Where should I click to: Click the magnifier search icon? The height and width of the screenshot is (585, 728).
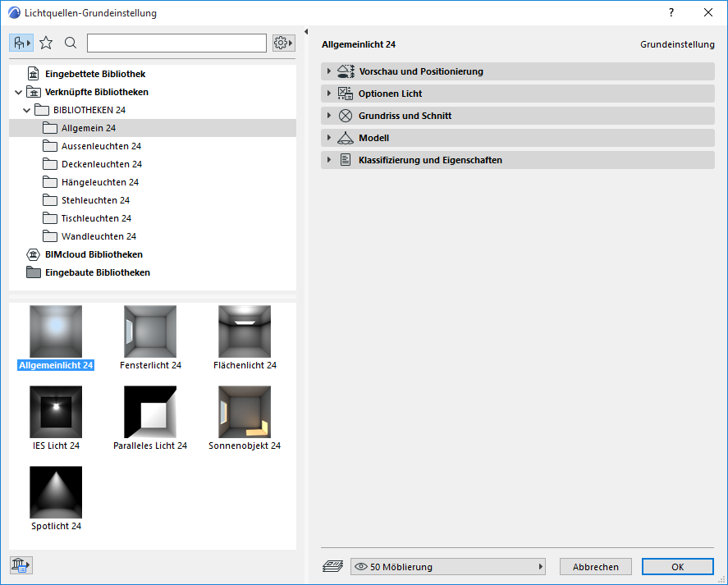(71, 43)
